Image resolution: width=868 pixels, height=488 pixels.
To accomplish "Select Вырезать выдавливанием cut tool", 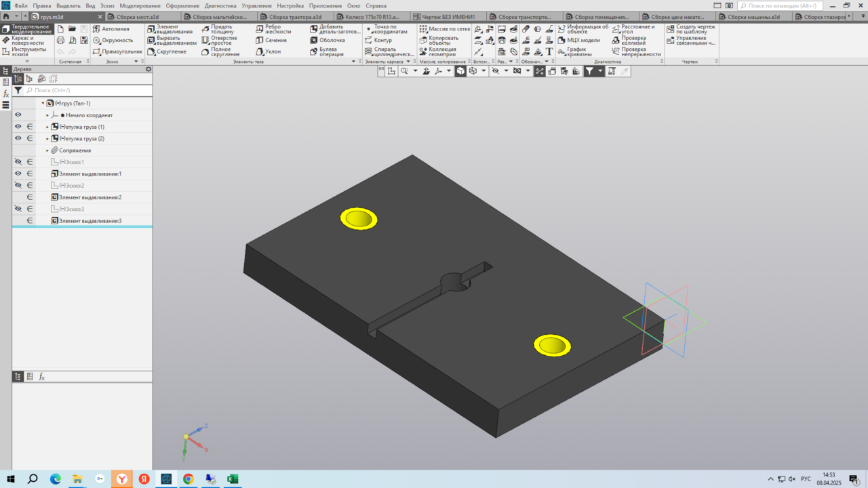I will coord(172,40).
